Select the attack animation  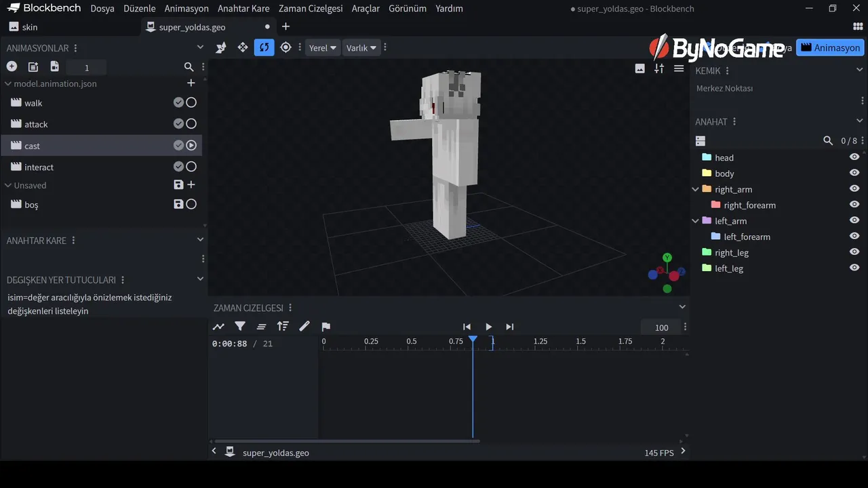click(x=37, y=124)
